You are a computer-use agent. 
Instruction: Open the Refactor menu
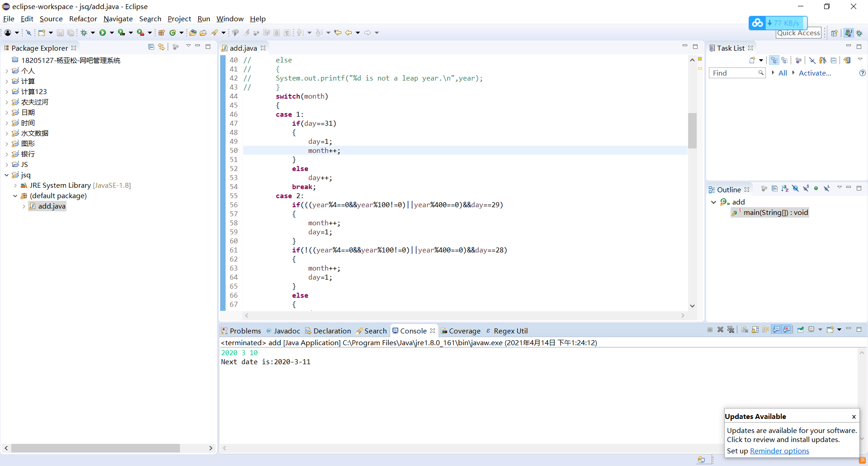[x=83, y=19]
